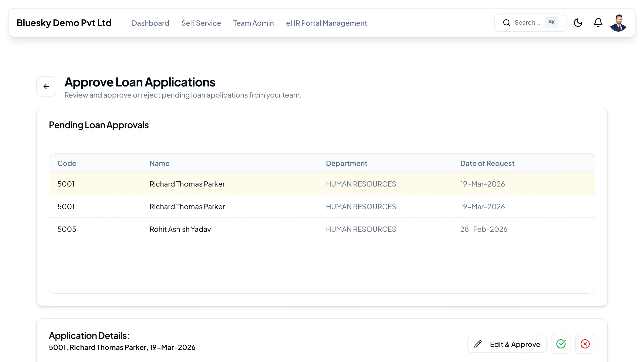Click Bluesky Demo Pvt Ltd logo text

point(64,23)
